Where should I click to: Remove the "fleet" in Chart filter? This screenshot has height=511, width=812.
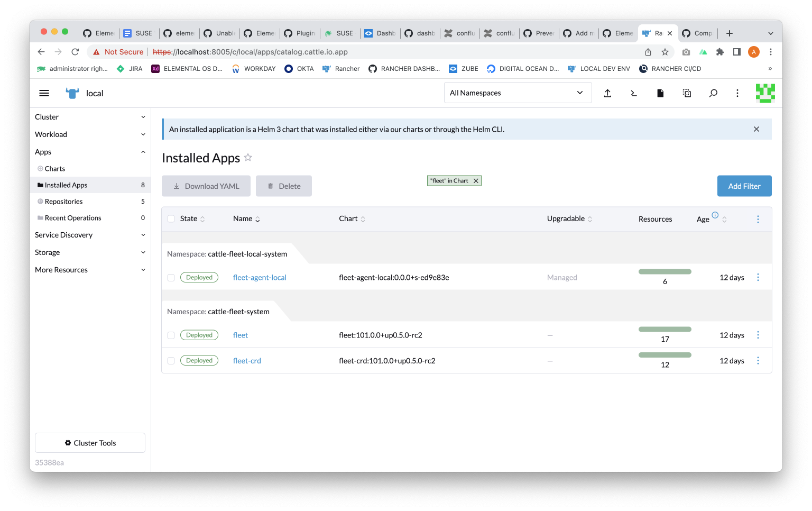(476, 181)
